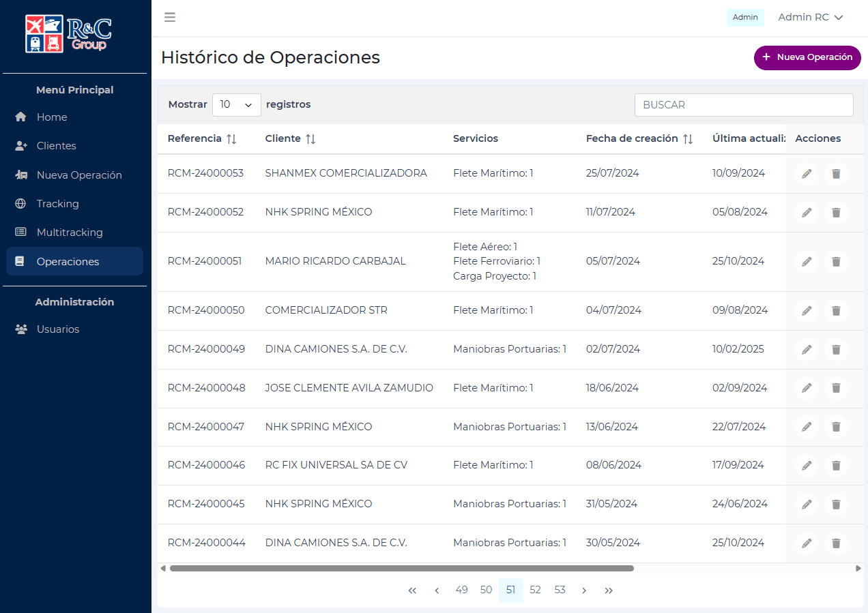Edit the MARIO RICARDO CARBAJAL operation
This screenshot has width=868, height=613.
pos(807,262)
